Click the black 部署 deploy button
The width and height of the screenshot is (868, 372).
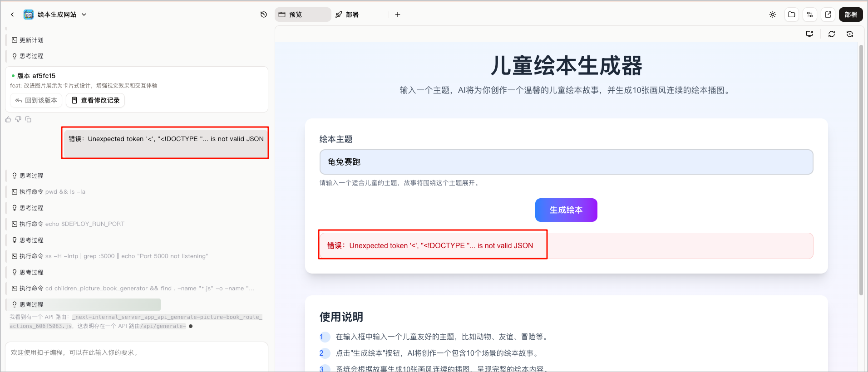pyautogui.click(x=851, y=15)
